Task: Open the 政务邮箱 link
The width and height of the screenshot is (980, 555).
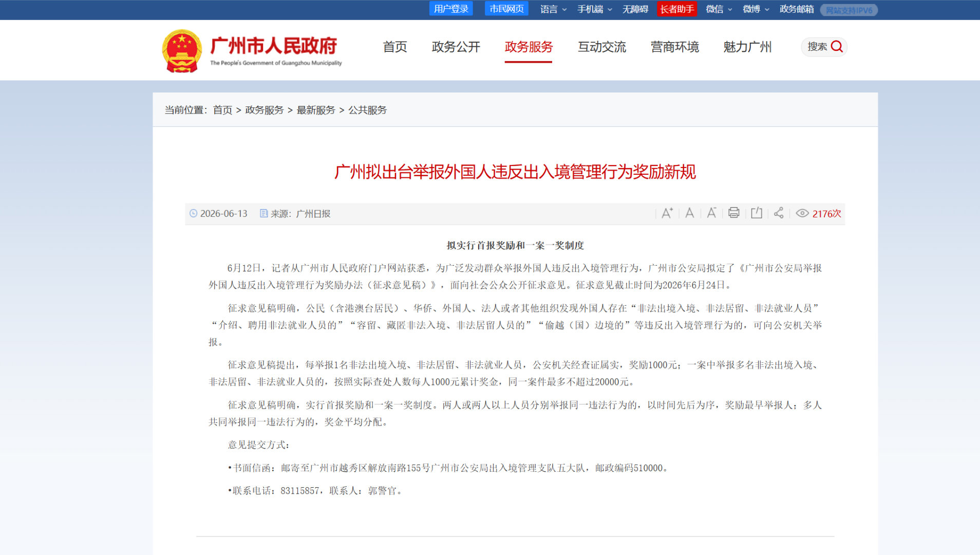Action: pos(797,9)
